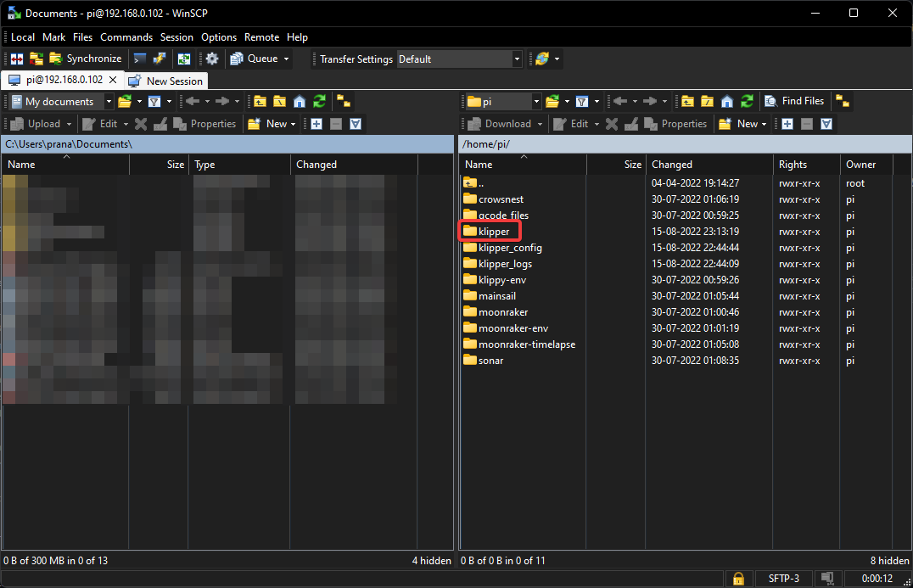This screenshot has height=588, width=913.
Task: Click remote panel Open Directory folder icon
Action: (x=552, y=101)
